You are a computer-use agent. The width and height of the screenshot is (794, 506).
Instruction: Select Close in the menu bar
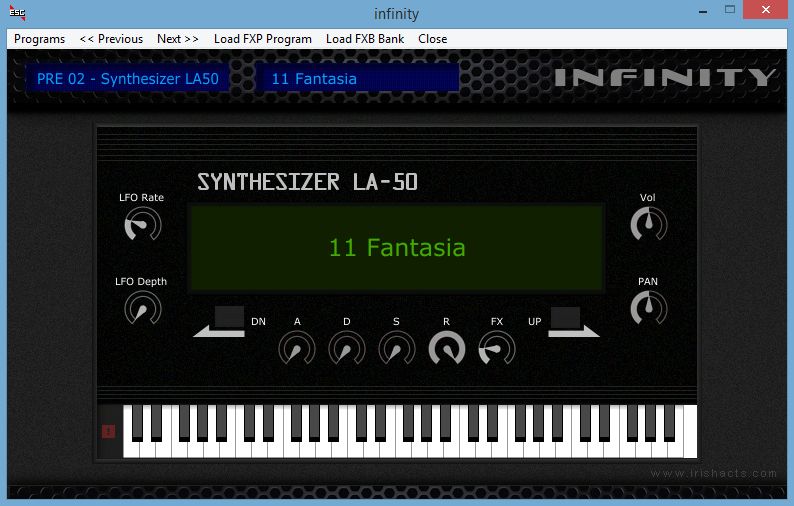432,39
